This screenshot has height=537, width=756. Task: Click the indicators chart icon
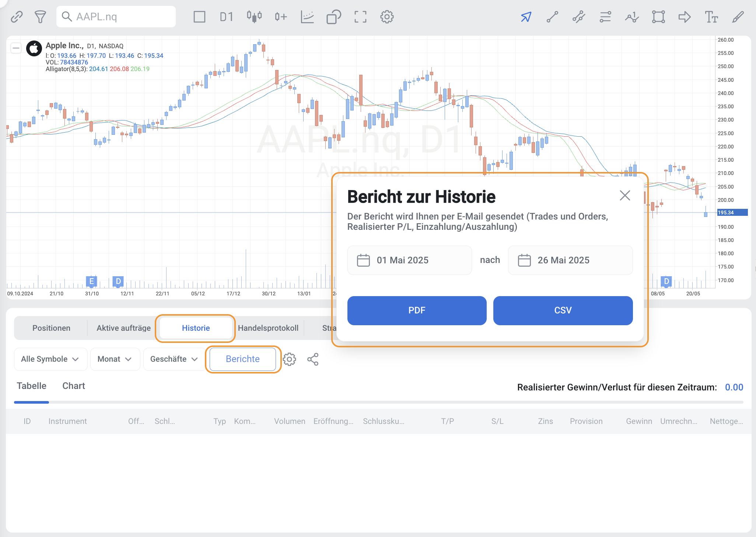(307, 17)
